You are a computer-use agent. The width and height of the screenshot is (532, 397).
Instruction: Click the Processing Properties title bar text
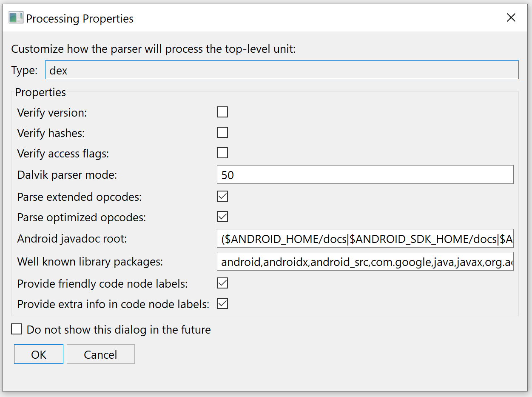pyautogui.click(x=80, y=19)
